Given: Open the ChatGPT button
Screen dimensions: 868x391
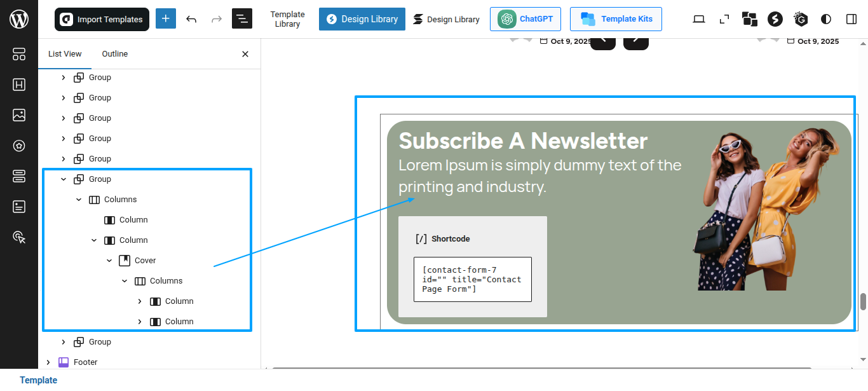Looking at the screenshot, I should click(x=525, y=19).
